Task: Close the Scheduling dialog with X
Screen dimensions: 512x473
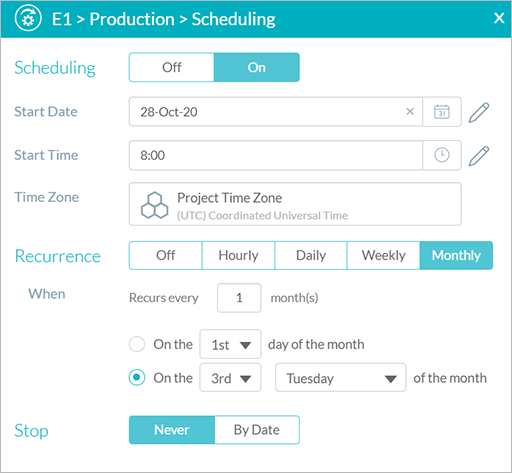Action: point(499,18)
